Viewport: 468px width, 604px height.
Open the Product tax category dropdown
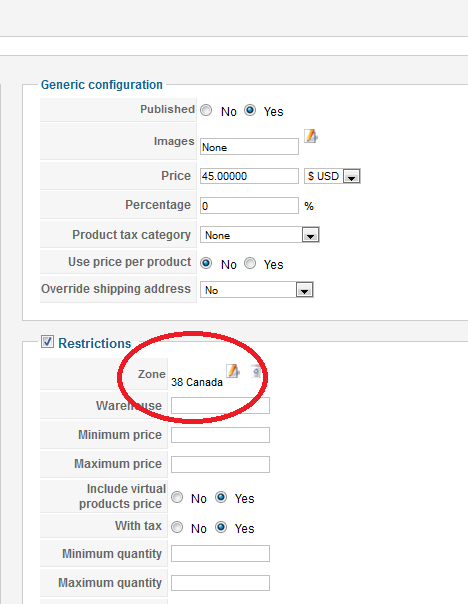click(260, 235)
